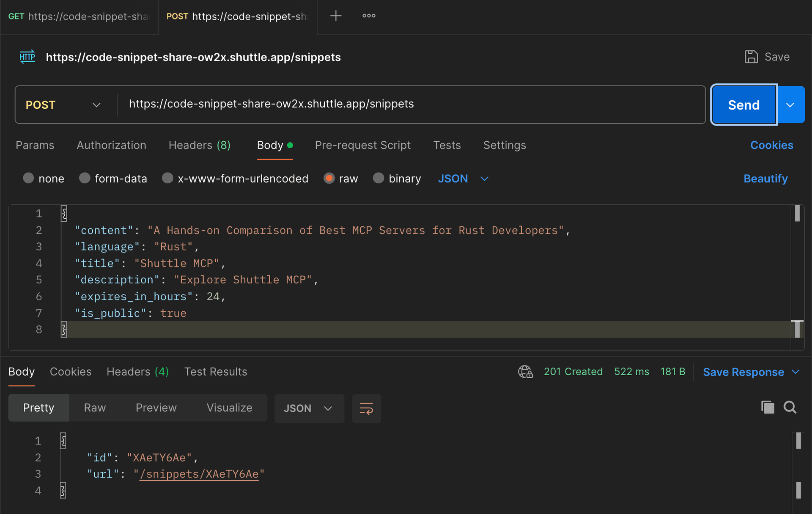Send the POST request
The image size is (812, 514).
tap(743, 104)
